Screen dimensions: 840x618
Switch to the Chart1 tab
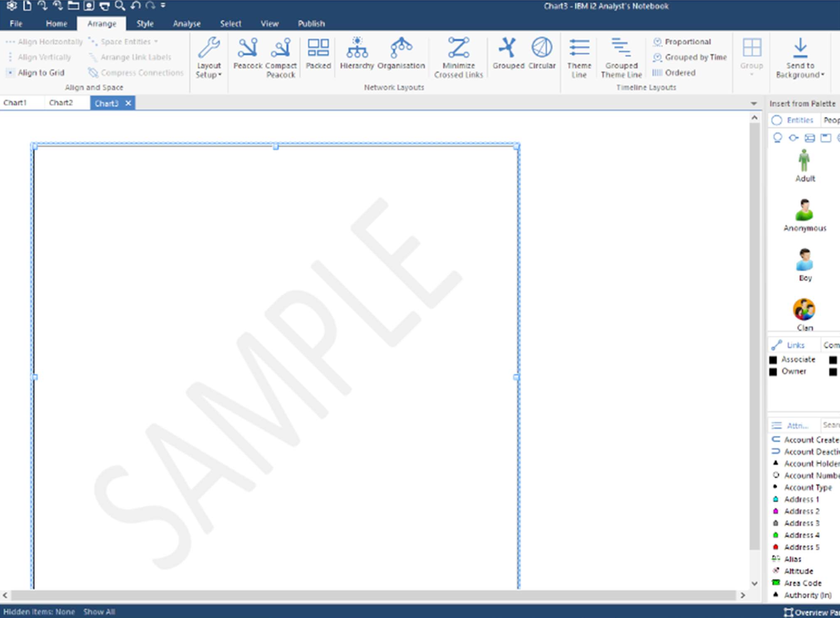tap(16, 102)
